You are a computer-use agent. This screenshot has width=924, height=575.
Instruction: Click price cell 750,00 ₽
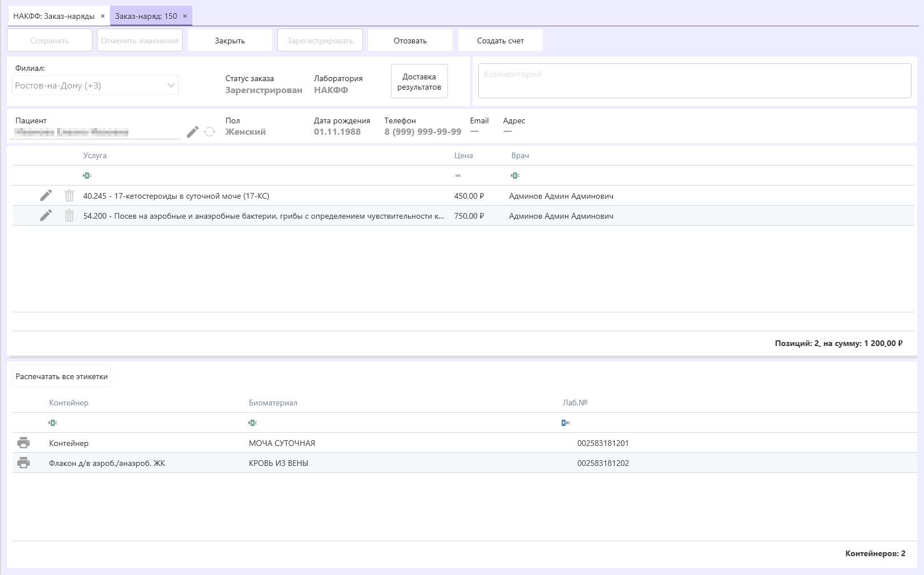point(469,216)
